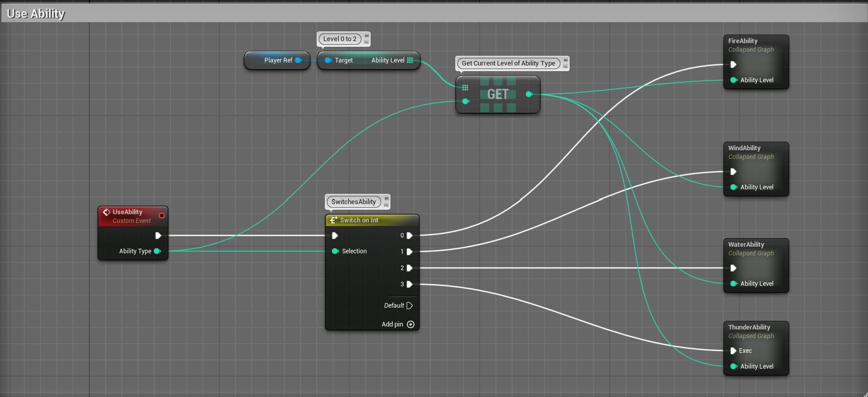Click the Ability Level array output pin

click(410, 60)
